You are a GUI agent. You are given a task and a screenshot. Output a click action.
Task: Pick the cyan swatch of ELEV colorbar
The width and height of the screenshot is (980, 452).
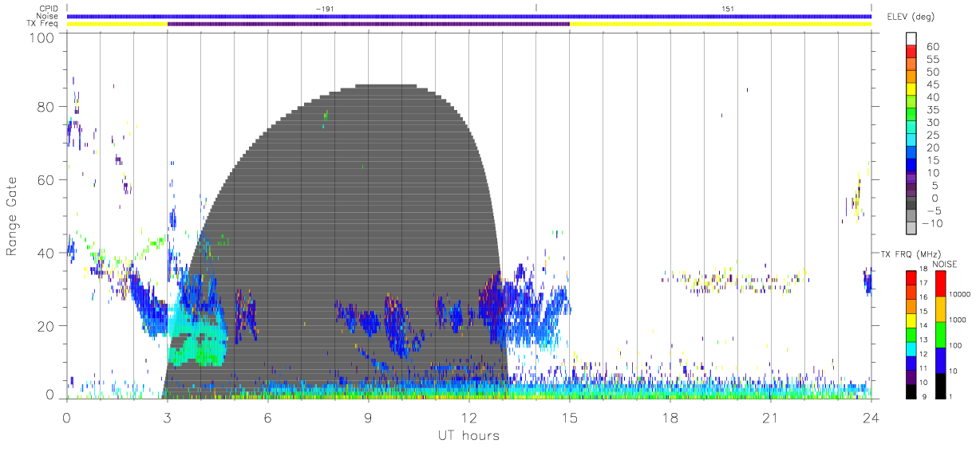click(x=911, y=140)
